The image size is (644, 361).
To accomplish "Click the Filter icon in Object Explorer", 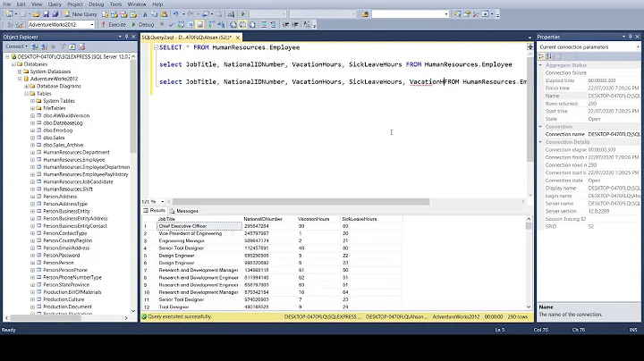I will (x=61, y=46).
